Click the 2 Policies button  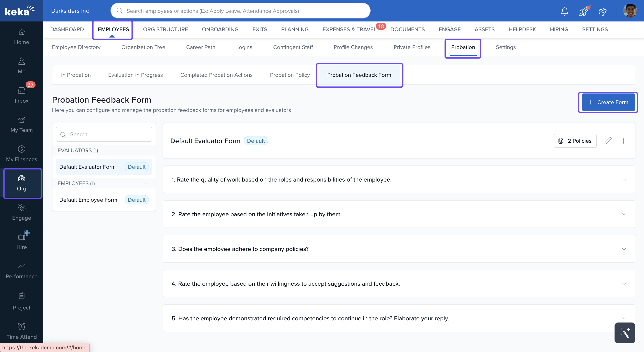575,141
